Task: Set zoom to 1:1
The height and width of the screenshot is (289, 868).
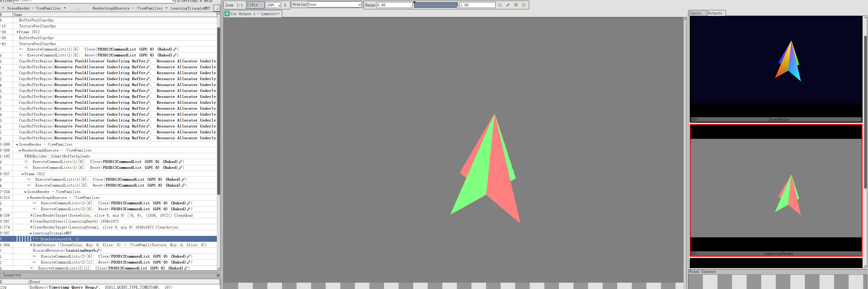Action: pos(240,5)
